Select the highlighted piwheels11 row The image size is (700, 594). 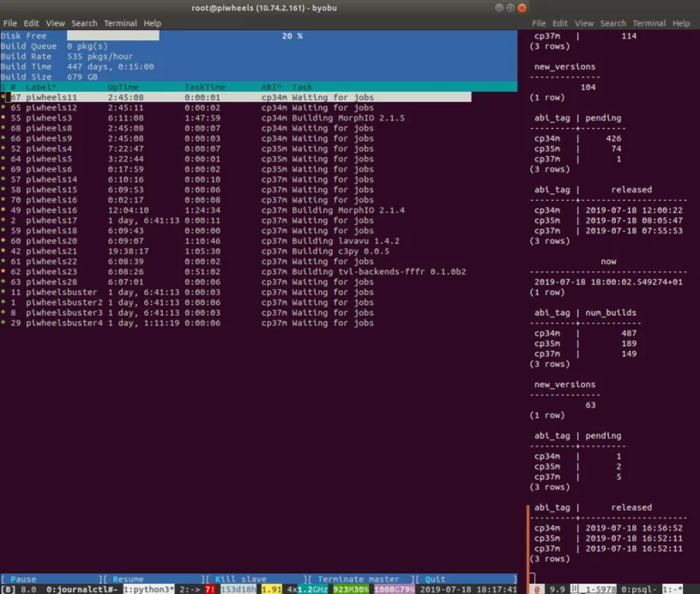236,97
